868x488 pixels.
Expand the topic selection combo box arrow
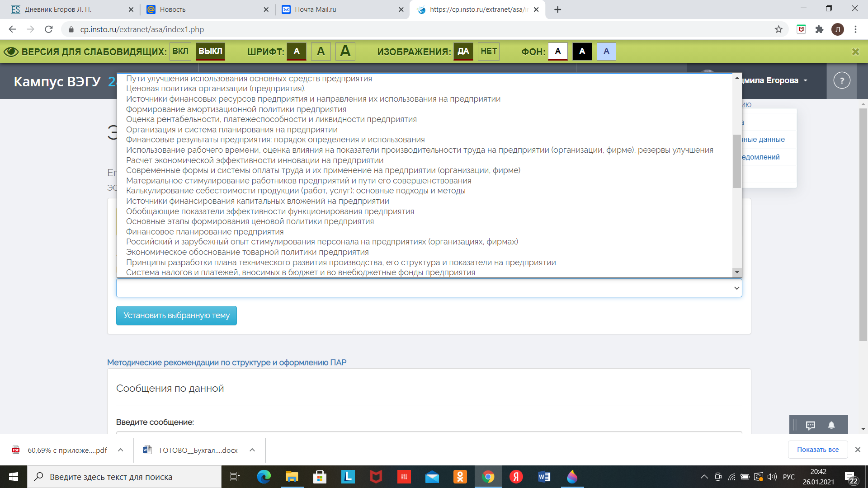click(x=736, y=288)
